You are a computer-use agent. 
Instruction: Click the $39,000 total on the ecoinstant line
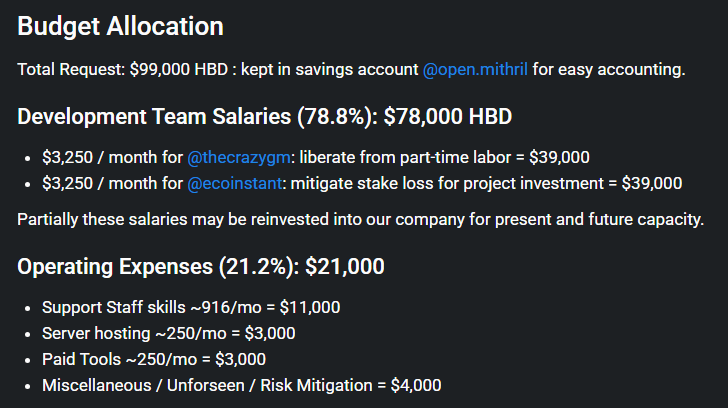[x=652, y=183]
